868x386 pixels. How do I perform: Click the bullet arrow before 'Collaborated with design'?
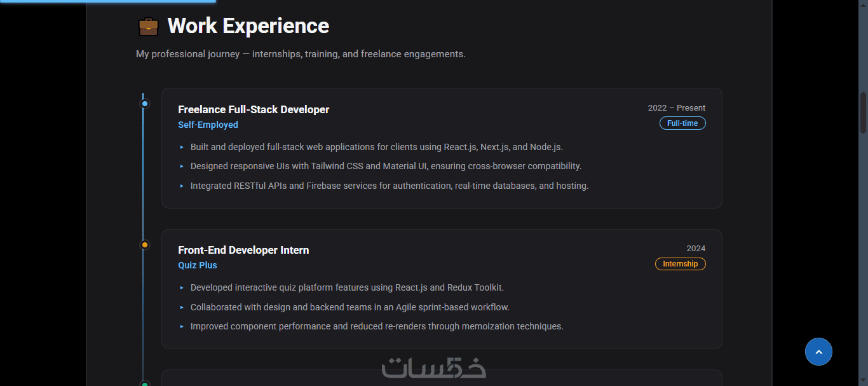(x=182, y=307)
